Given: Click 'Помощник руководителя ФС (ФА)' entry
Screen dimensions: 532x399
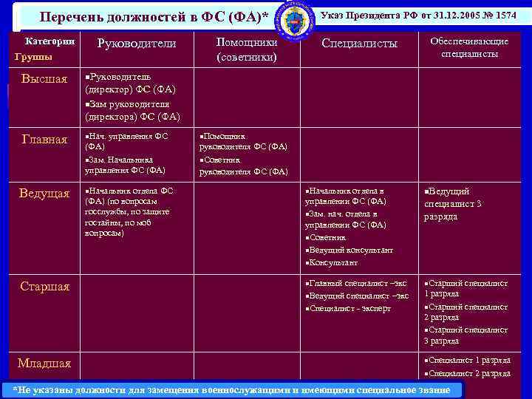Looking at the screenshot, I should [x=243, y=142].
